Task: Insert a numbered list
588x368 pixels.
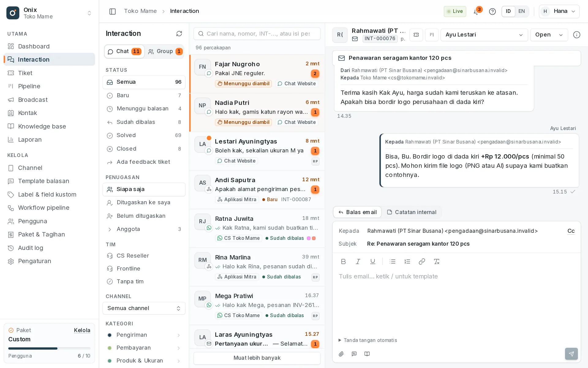Action: point(407,262)
